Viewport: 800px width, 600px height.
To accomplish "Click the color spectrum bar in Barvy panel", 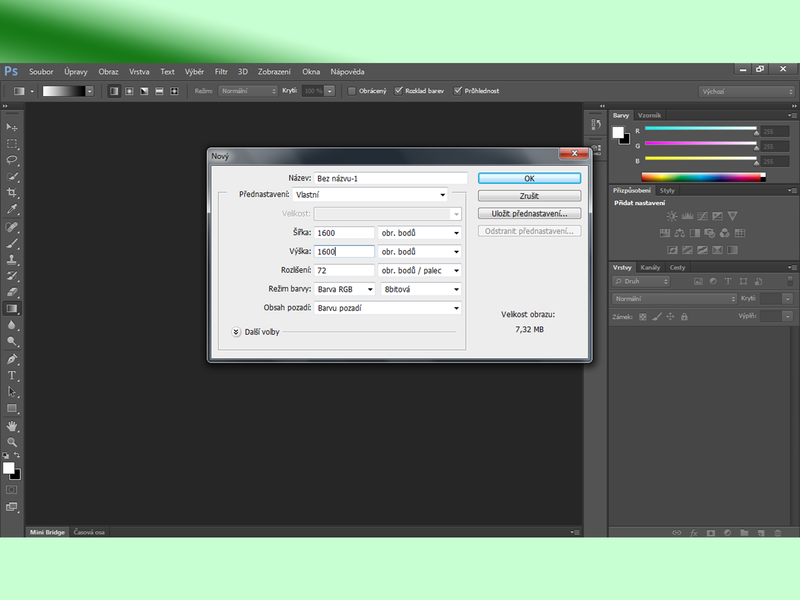I will [x=700, y=177].
